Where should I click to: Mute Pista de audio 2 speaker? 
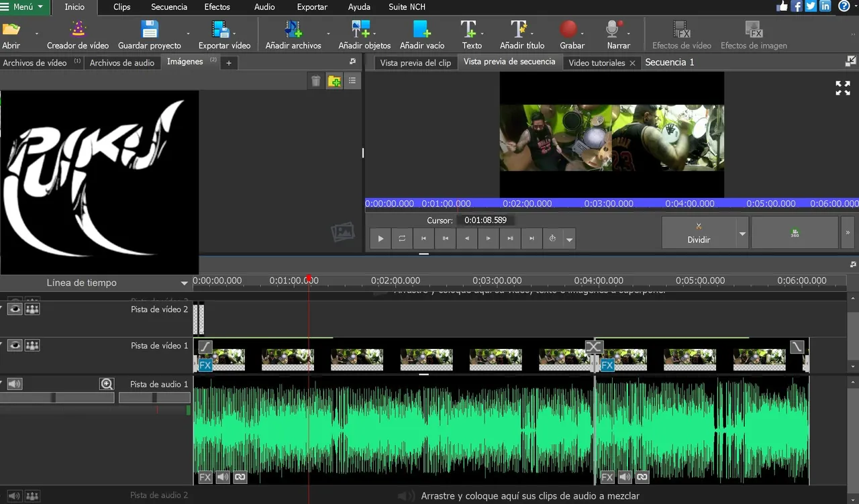15,496
